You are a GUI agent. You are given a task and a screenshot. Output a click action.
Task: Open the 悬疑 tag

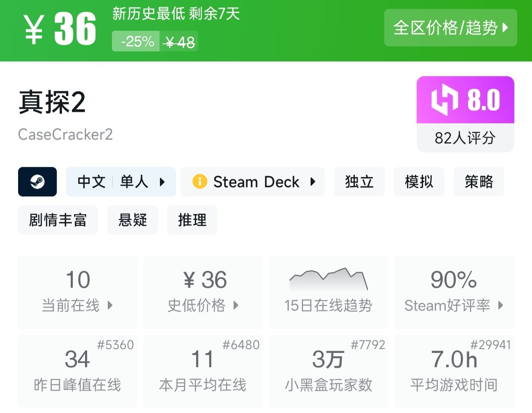133,220
